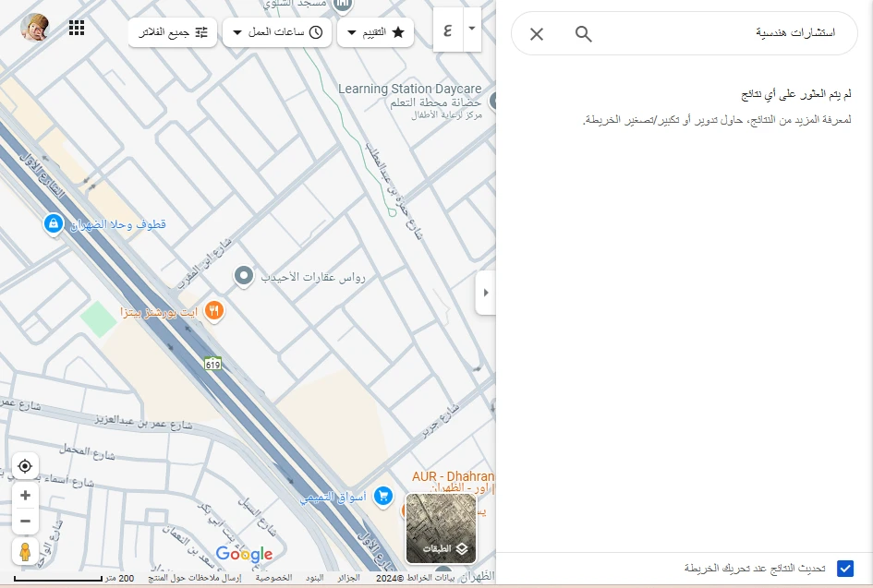873x588 pixels.
Task: Toggle update results when map moves checkbox
Action: coord(844,569)
